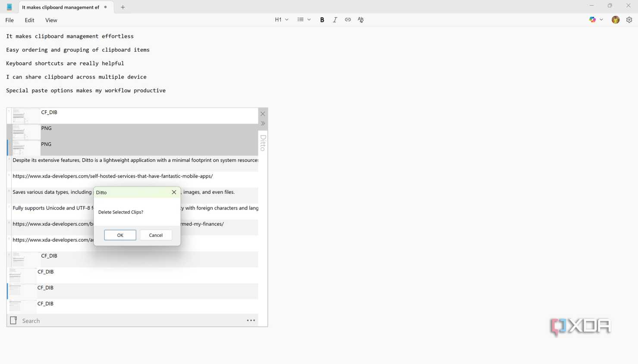
Task: Open the Copilot dropdown arrow
Action: pyautogui.click(x=601, y=20)
